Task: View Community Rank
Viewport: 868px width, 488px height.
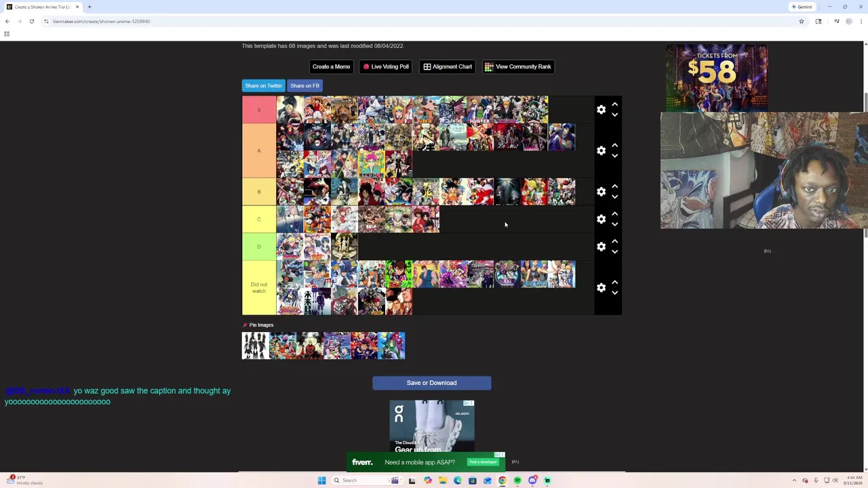Action: [x=518, y=66]
